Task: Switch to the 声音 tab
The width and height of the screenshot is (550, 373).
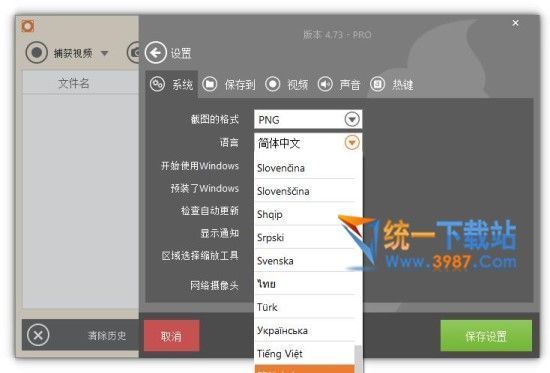Action: point(339,85)
